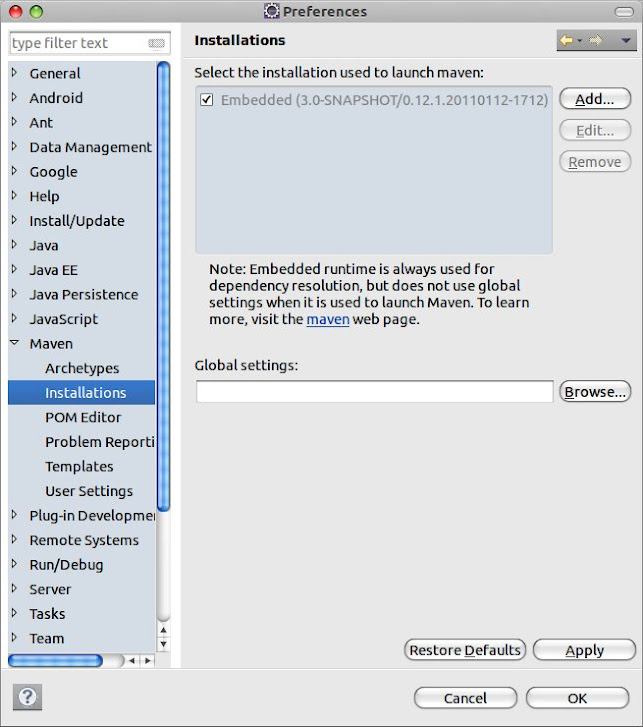
Task: Click the Edit... button
Action: click(595, 130)
